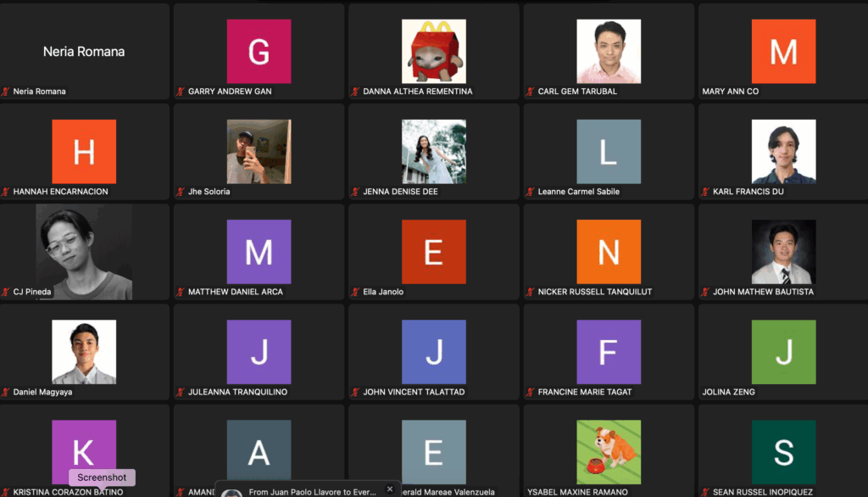Viewport: 868px width, 497px height.
Task: Select JENNA DENISE DEE's profile photo
Action: click(x=433, y=151)
